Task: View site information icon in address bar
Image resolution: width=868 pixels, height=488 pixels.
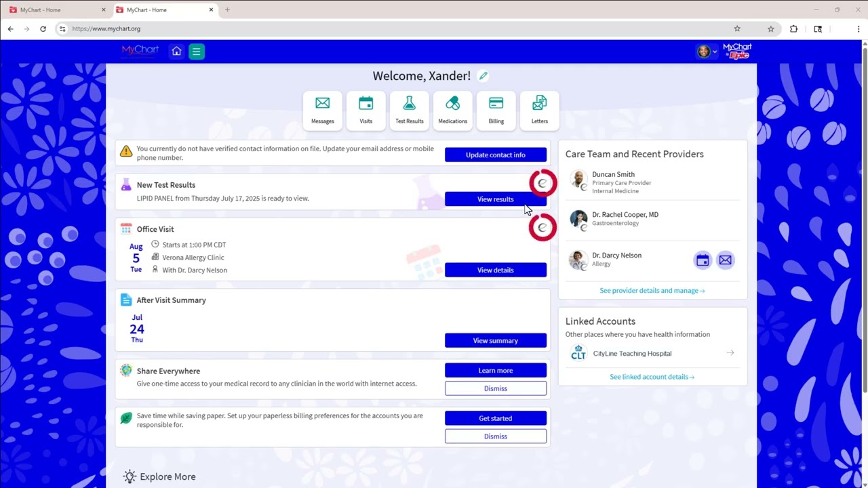Action: pyautogui.click(x=62, y=29)
